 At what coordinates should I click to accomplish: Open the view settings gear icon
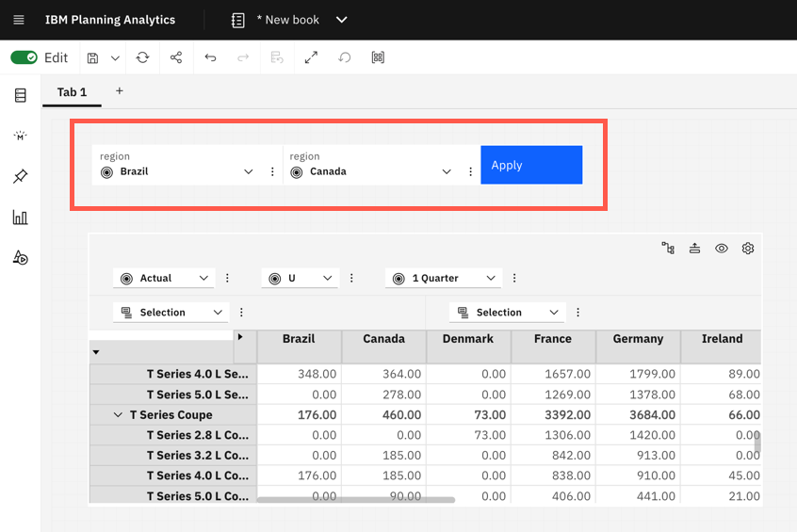click(x=748, y=249)
